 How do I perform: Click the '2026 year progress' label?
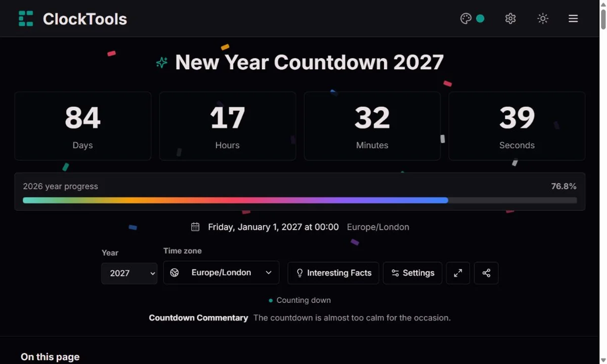tap(61, 186)
